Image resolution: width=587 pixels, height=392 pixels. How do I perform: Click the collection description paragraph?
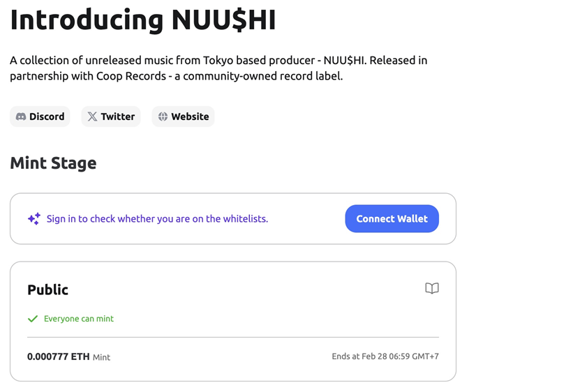(218, 68)
